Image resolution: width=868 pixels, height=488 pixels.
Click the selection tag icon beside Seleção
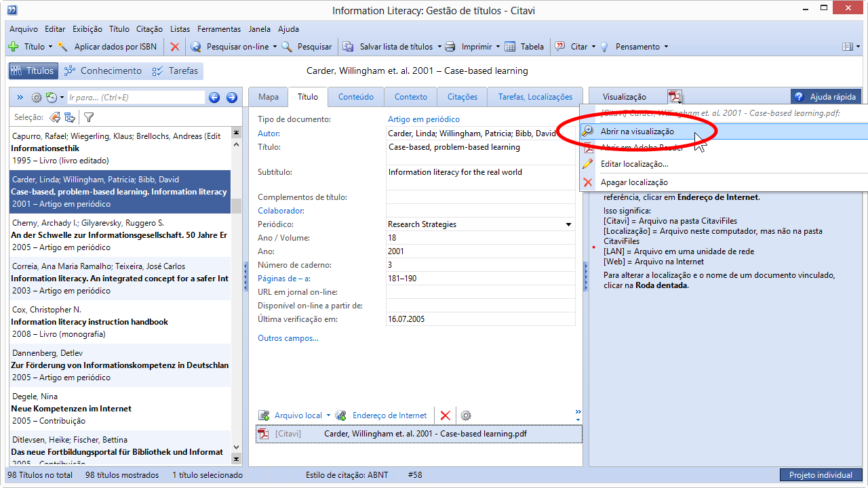click(55, 117)
